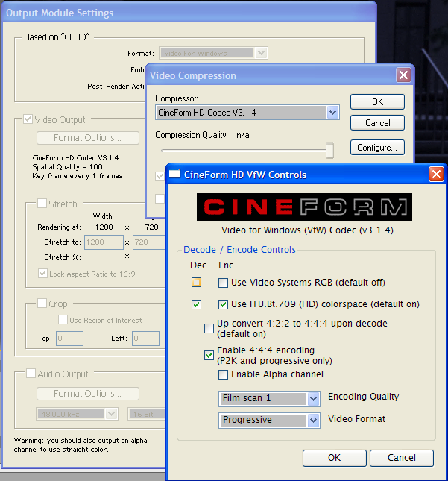Click the CineForm logo banner

[304, 207]
